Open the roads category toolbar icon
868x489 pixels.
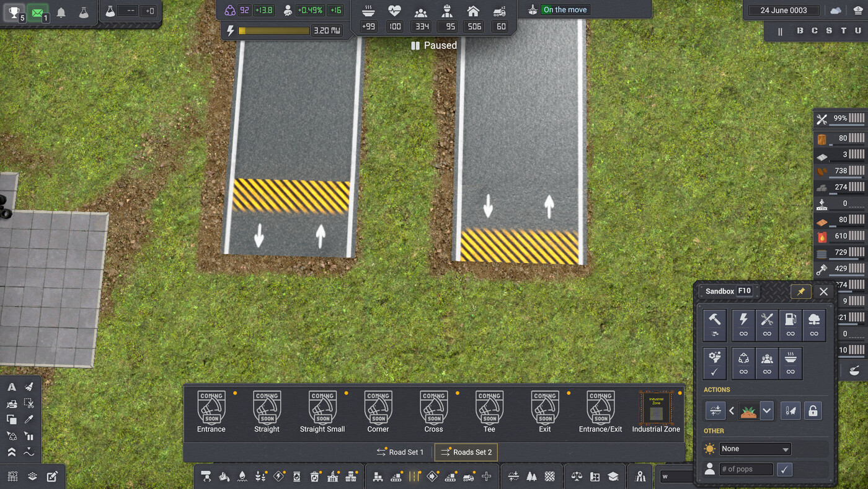414,477
